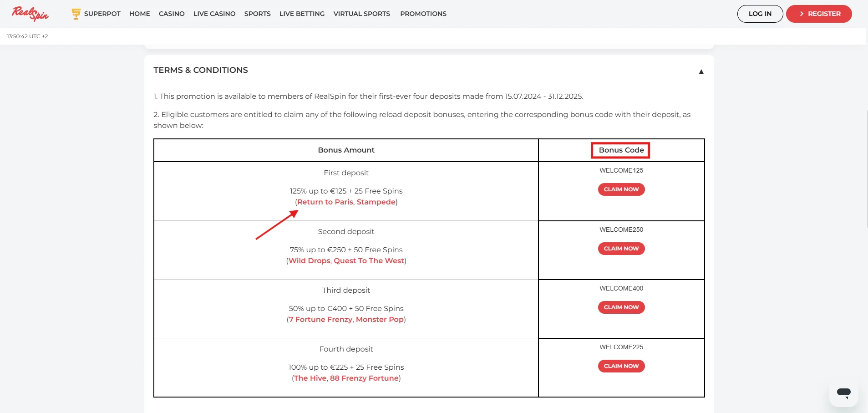Viewport: 868px width, 413px height.
Task: Click the Bonus Amount column header
Action: pos(346,150)
